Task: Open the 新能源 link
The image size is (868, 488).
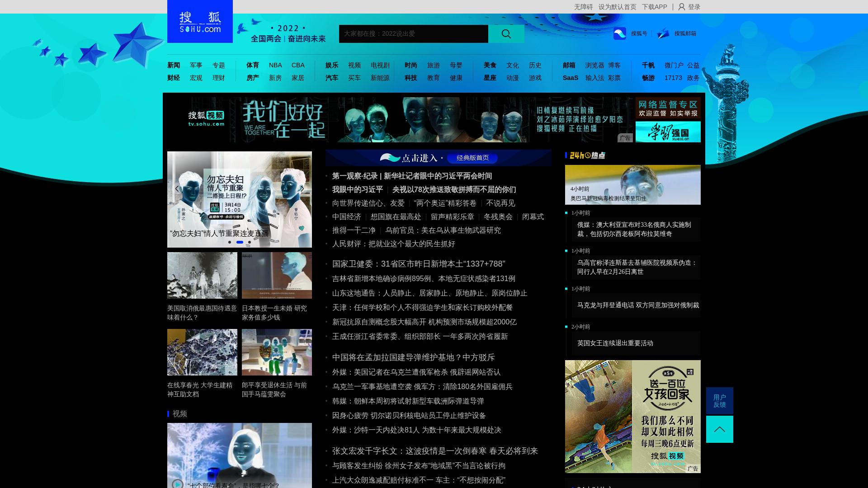Action: coord(380,78)
